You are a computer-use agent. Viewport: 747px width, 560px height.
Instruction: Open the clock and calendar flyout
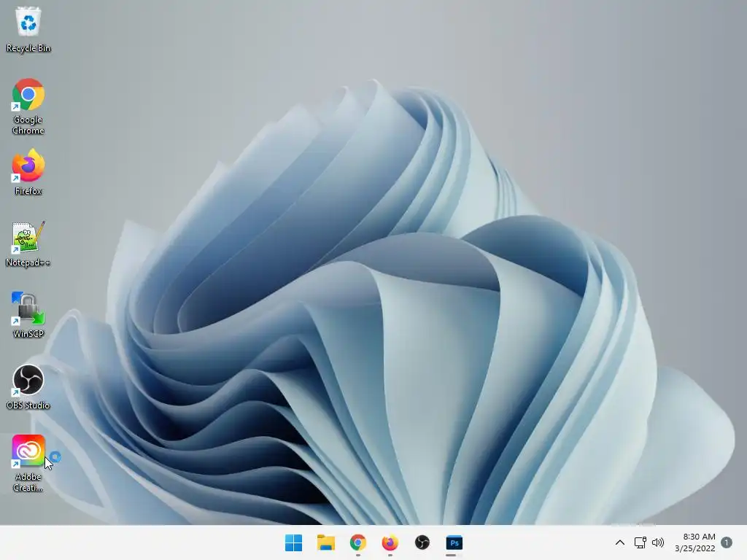(694, 542)
